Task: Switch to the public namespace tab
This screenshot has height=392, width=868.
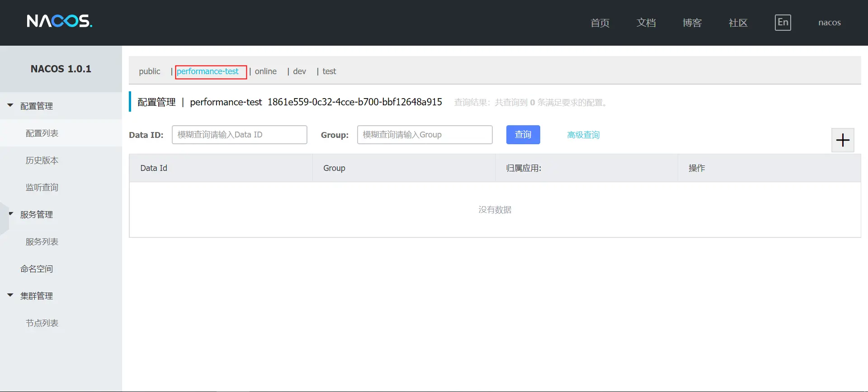Action: 150,71
